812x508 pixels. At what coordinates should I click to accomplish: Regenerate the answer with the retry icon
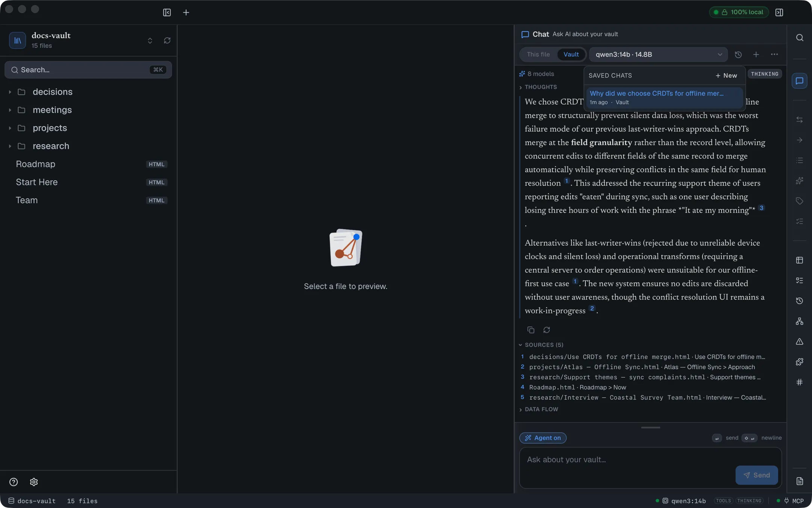[x=547, y=330]
